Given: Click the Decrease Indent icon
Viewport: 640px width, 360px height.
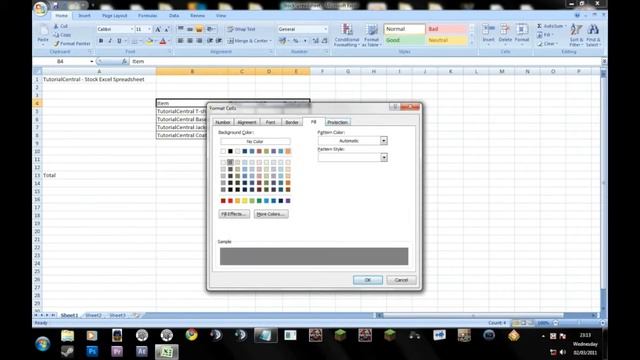Looking at the screenshot, I should [x=210, y=41].
